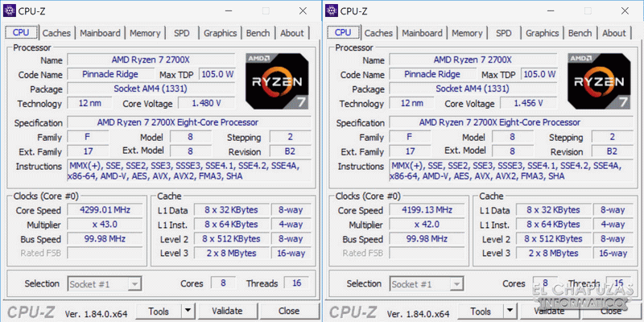Click Level 2 8 x 512 KBytes in left window
The width and height of the screenshot is (644, 322).
pos(231,238)
